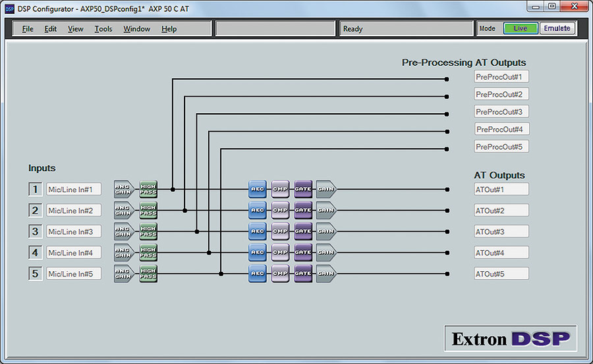The width and height of the screenshot is (593, 364).
Task: Open the File menu
Action: pyautogui.click(x=28, y=29)
